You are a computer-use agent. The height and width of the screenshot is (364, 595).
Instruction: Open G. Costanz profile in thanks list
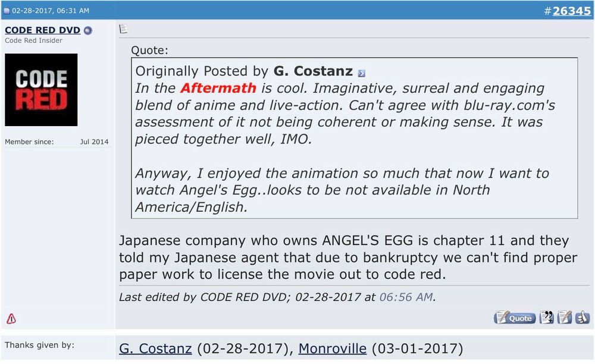[x=156, y=349]
